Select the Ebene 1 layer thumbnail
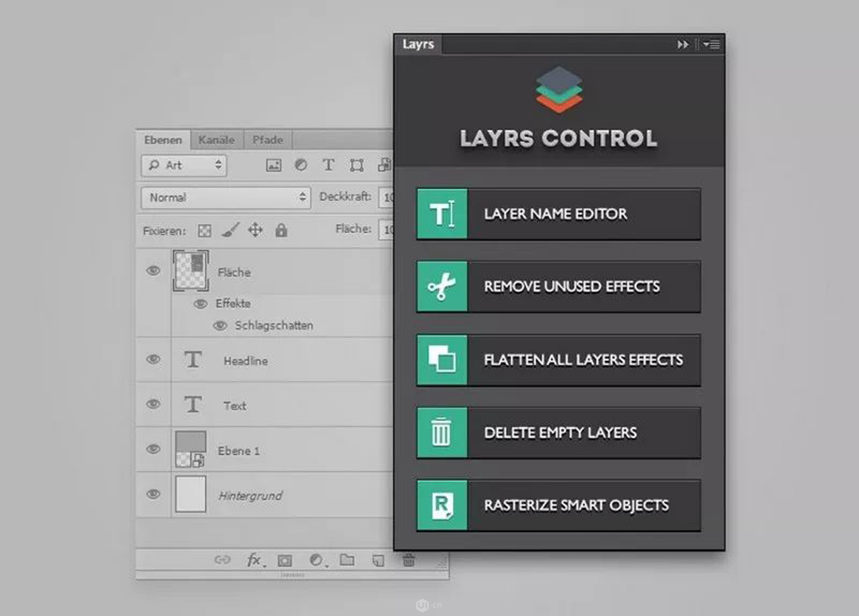Viewport: 859px width, 616px height. [x=191, y=449]
